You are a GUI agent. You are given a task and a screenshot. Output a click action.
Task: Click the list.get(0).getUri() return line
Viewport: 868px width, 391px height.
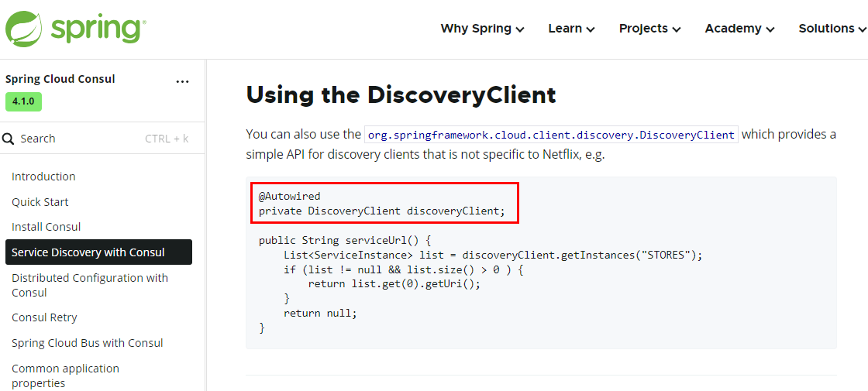click(394, 284)
